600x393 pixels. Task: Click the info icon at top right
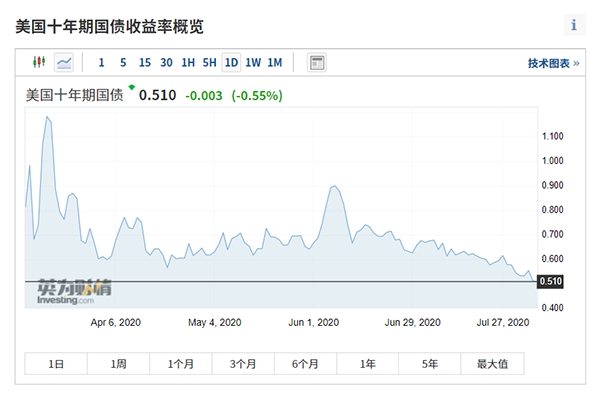(574, 25)
